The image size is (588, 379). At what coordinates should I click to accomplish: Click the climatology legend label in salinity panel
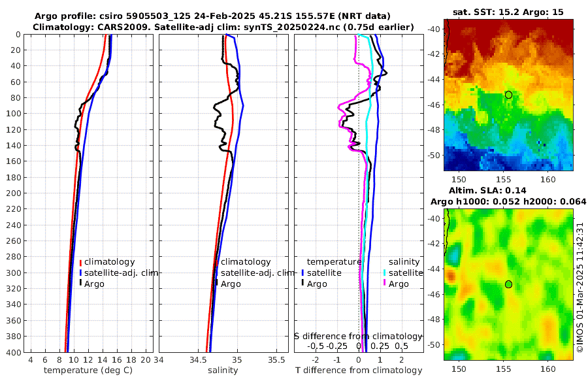click(246, 262)
